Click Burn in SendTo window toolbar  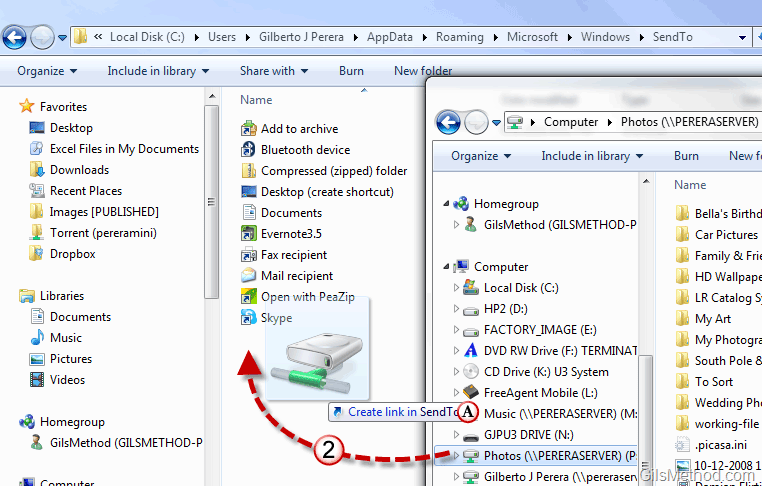click(351, 71)
